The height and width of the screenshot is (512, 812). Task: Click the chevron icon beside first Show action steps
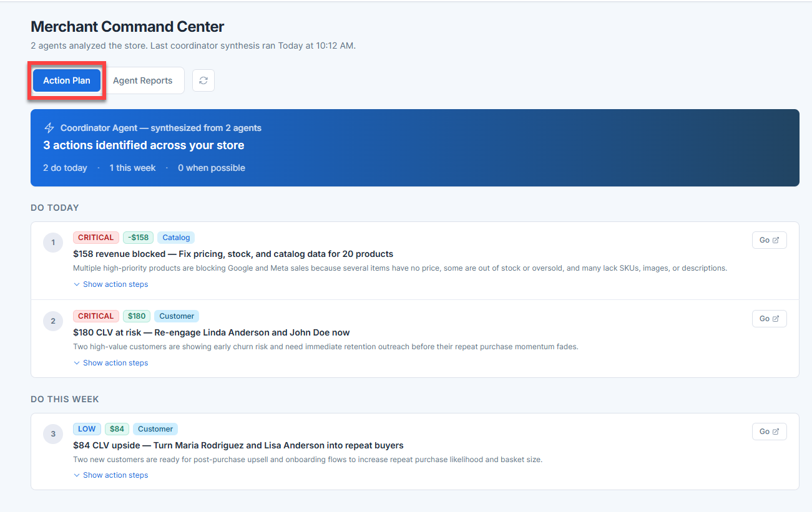click(x=77, y=284)
